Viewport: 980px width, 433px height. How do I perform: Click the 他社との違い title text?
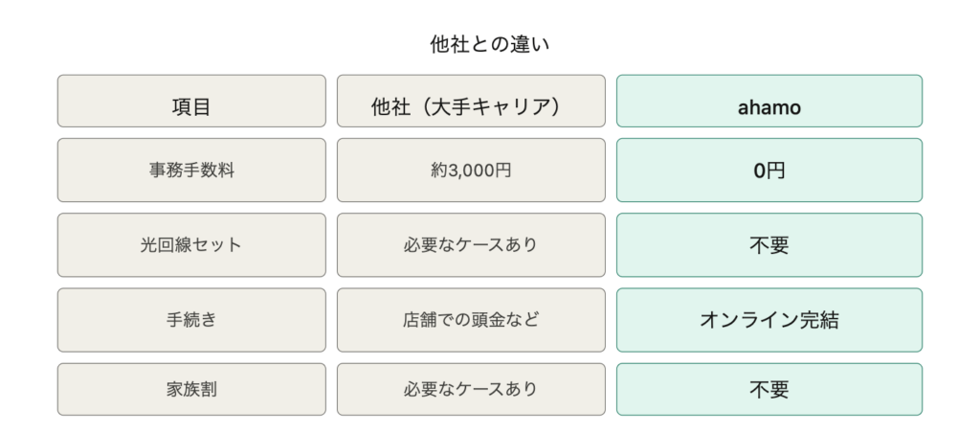[x=489, y=45]
